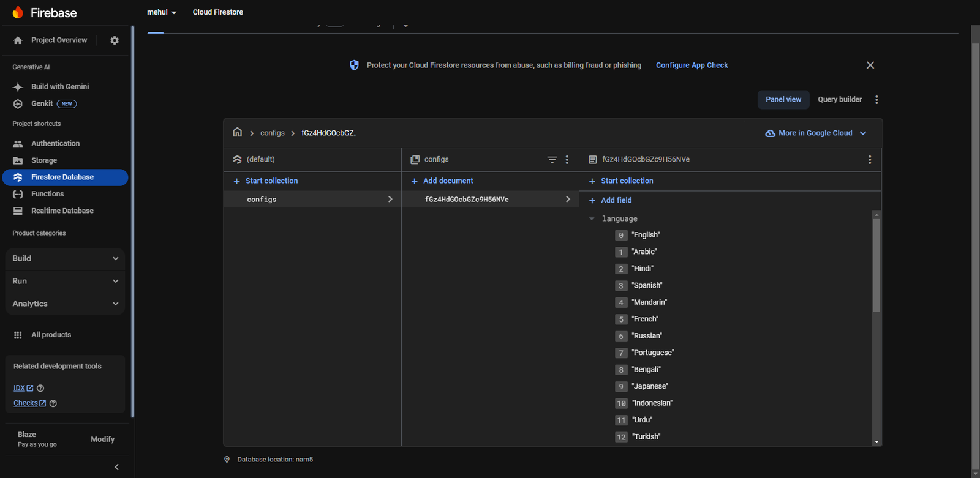Screen dimensions: 980x478
Task: Collapse the sidebar with bottom chevron
Action: (116, 467)
